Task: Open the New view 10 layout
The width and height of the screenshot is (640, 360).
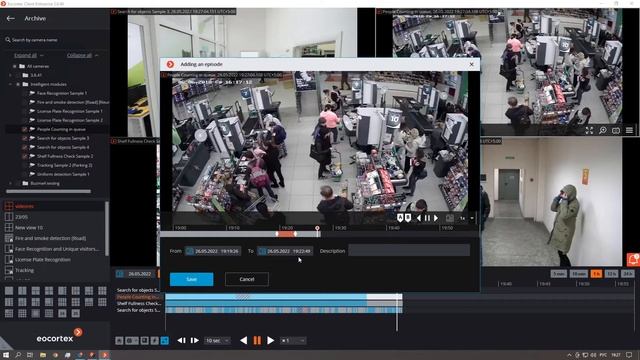Action: 29,228
